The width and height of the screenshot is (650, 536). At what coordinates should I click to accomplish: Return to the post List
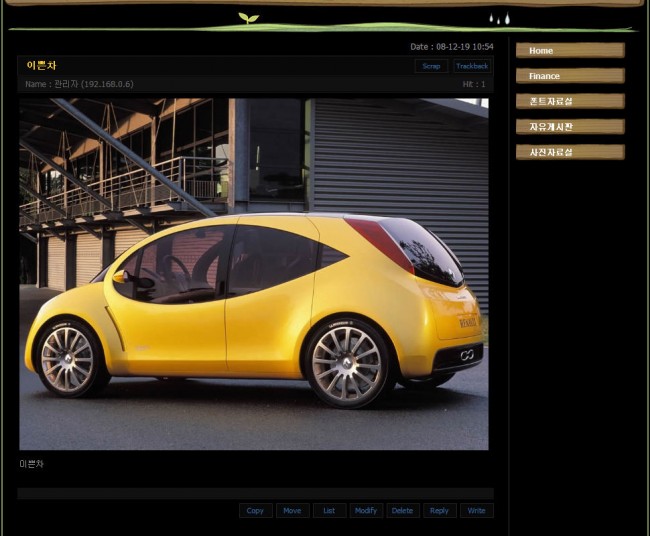coord(329,510)
